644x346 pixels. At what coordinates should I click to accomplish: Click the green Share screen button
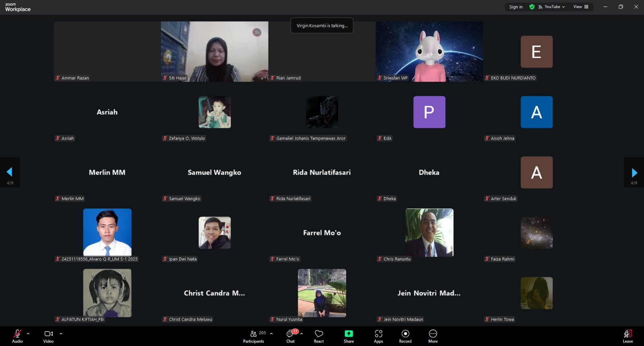[349, 336]
